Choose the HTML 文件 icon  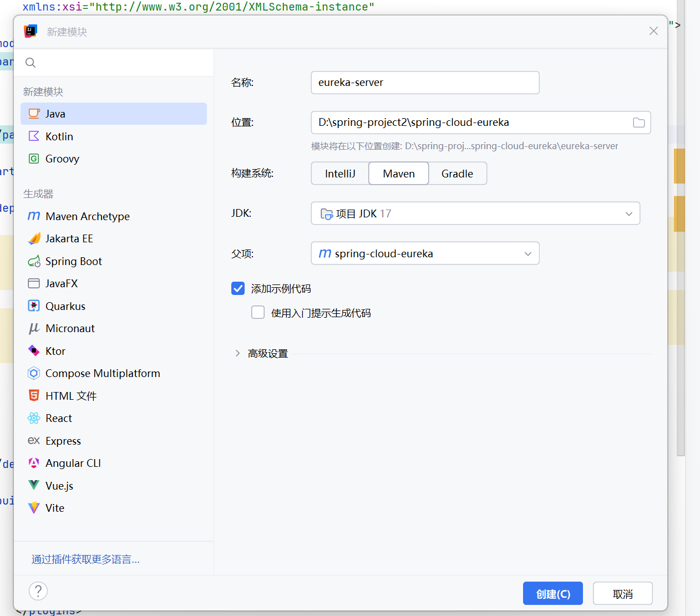[x=34, y=395]
